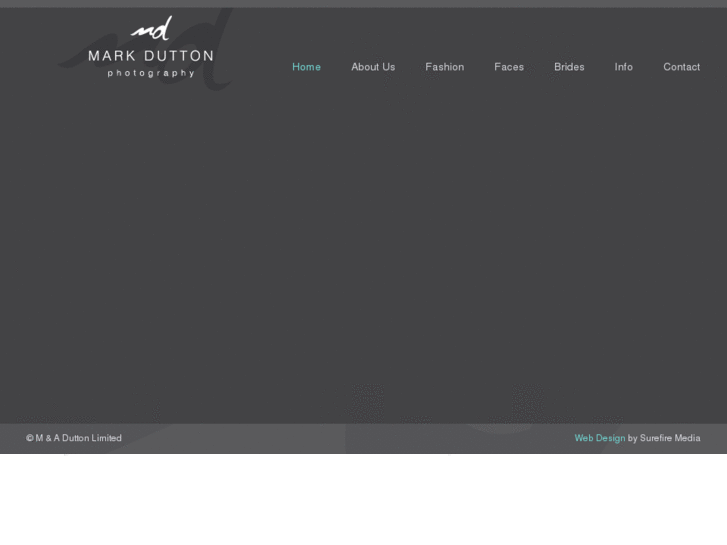727x545 pixels.
Task: Go to the About Us page
Action: click(x=373, y=67)
